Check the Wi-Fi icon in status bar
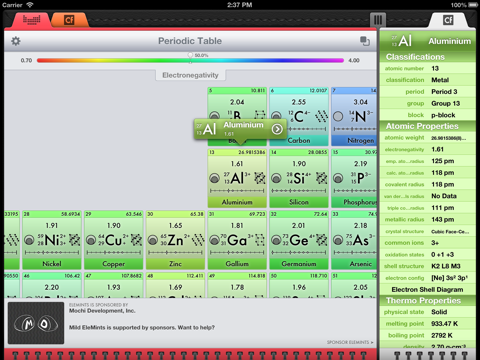The width and height of the screenshot is (480, 360). point(30,5)
